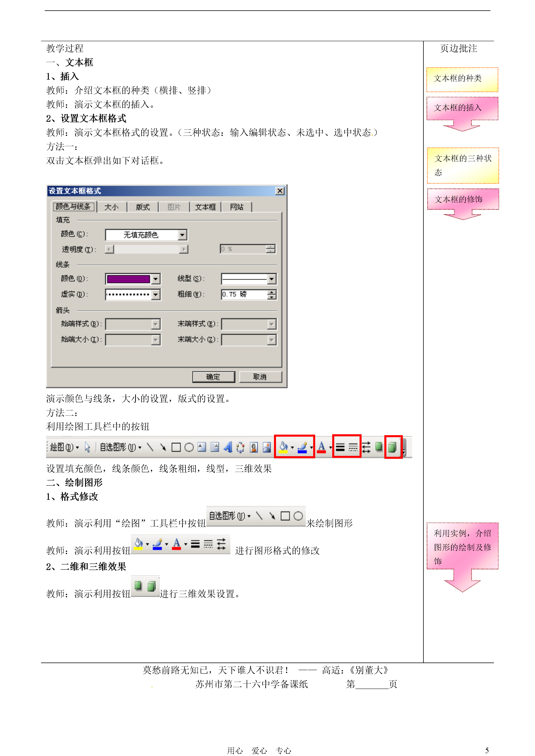Confirm the dialog with the 确定 button
The width and height of the screenshot is (535, 756).
click(213, 377)
